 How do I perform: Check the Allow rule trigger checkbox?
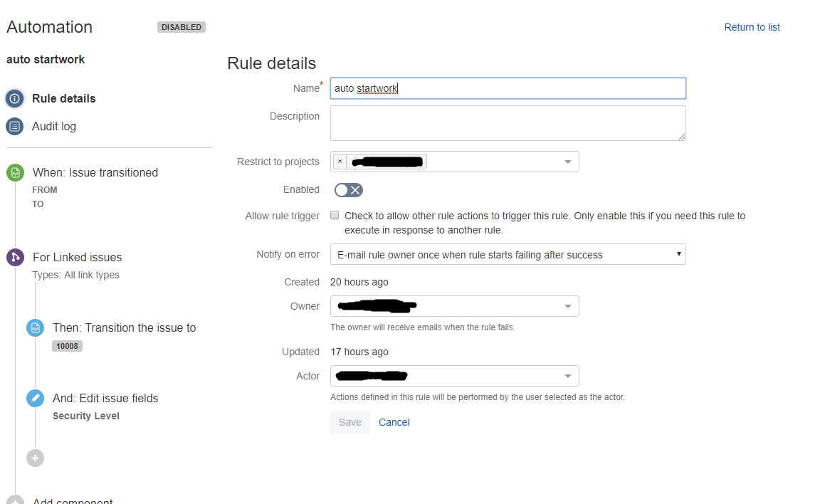click(335, 216)
